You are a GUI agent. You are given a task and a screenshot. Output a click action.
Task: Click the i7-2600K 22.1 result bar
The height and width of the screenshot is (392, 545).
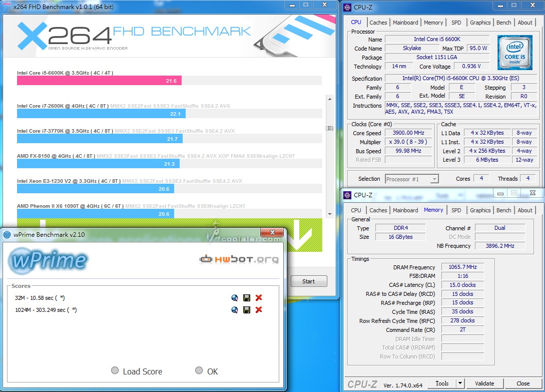101,114
